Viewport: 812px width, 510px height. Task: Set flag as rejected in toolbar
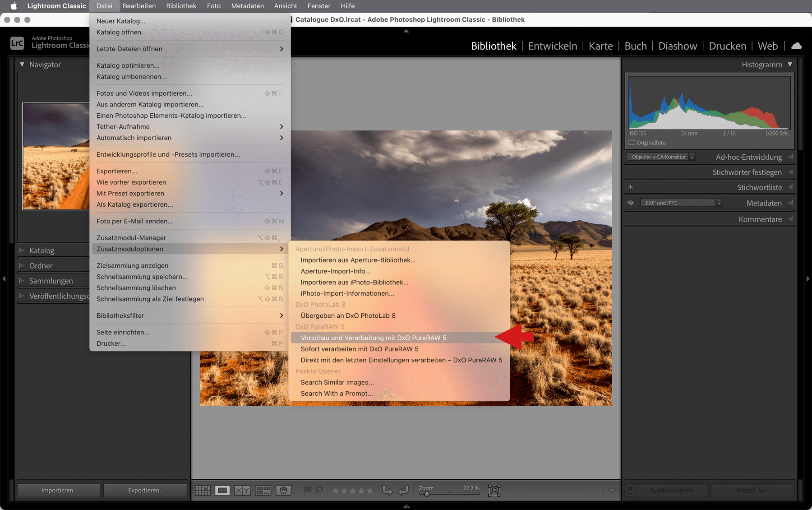point(319,490)
